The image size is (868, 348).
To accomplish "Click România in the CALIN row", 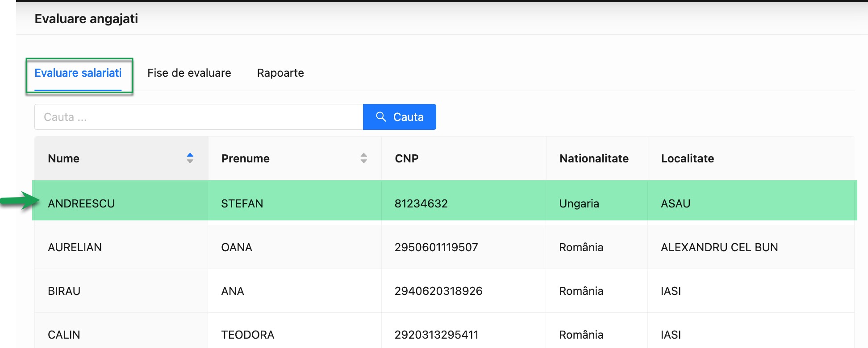I will click(x=581, y=335).
